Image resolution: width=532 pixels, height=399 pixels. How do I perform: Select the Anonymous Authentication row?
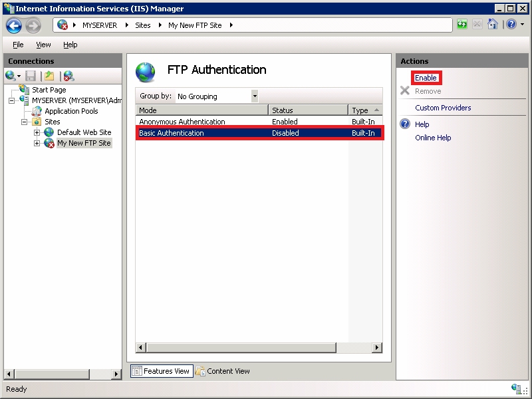259,122
